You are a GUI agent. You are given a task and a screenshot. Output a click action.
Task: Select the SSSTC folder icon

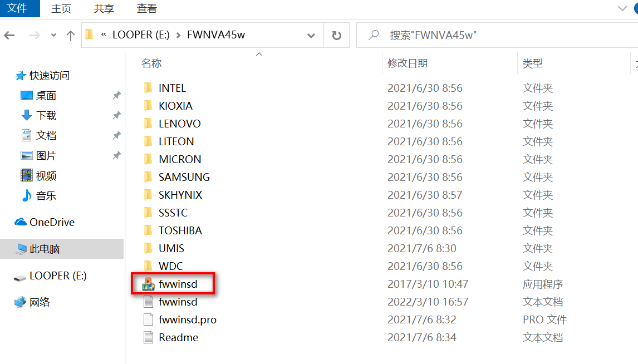[x=148, y=213]
